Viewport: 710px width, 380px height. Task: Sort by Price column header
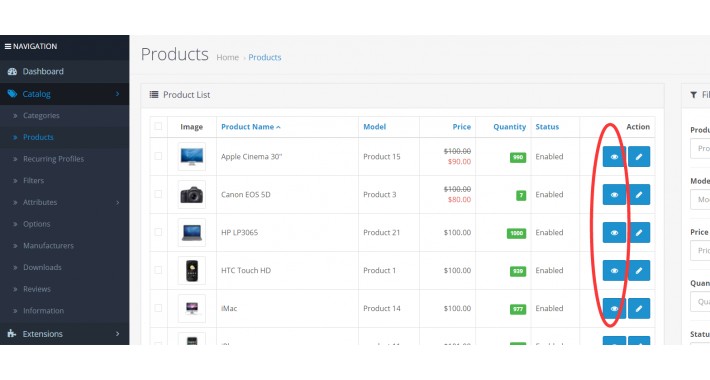[461, 127]
